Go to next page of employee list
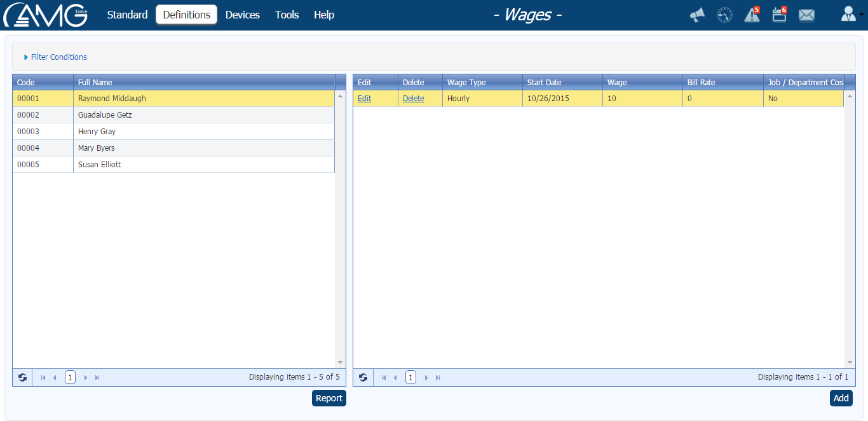 click(86, 378)
